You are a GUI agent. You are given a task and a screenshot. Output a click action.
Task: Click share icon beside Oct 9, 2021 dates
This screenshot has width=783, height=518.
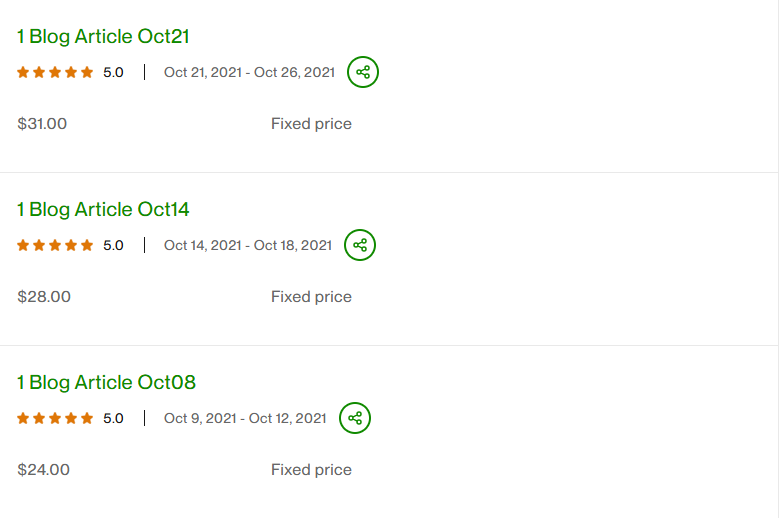355,418
